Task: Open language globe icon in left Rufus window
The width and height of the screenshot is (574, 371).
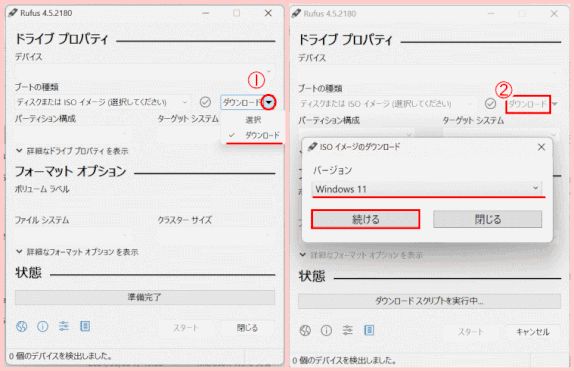Action: (22, 326)
